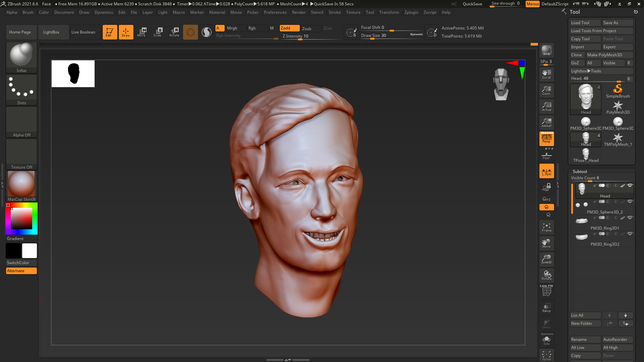Activate the Transp icon on the right shelf

tap(546, 308)
